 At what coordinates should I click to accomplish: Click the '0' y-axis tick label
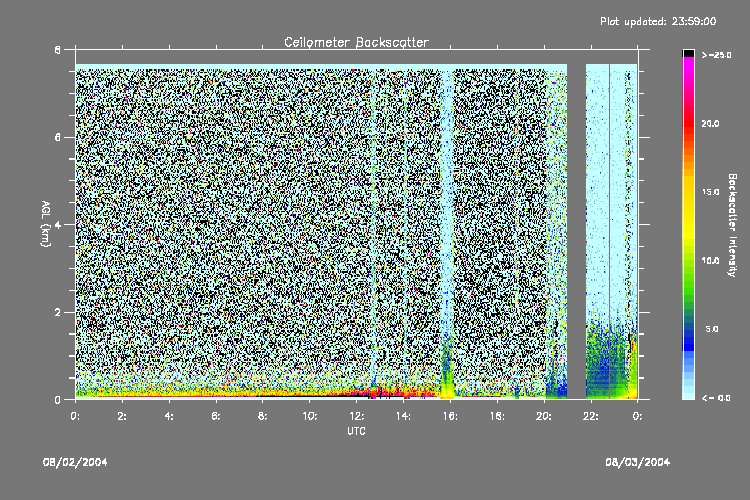point(58,400)
